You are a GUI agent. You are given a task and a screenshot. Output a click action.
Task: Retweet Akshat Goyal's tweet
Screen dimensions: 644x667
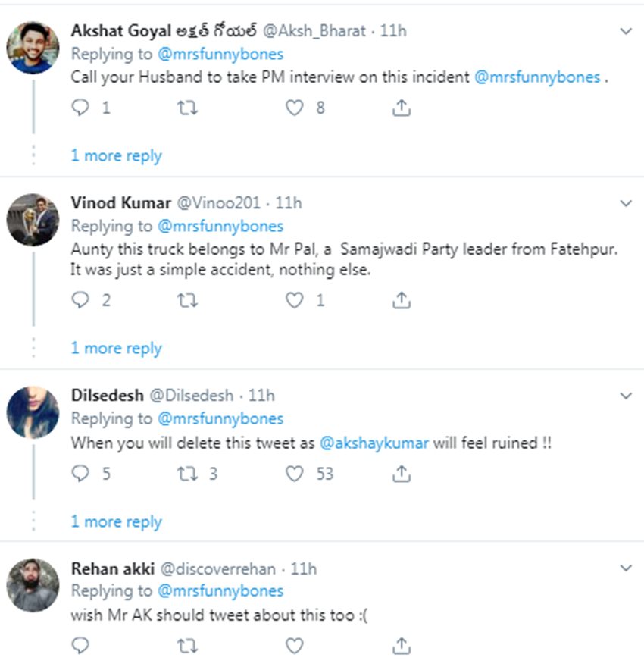pyautogui.click(x=187, y=108)
